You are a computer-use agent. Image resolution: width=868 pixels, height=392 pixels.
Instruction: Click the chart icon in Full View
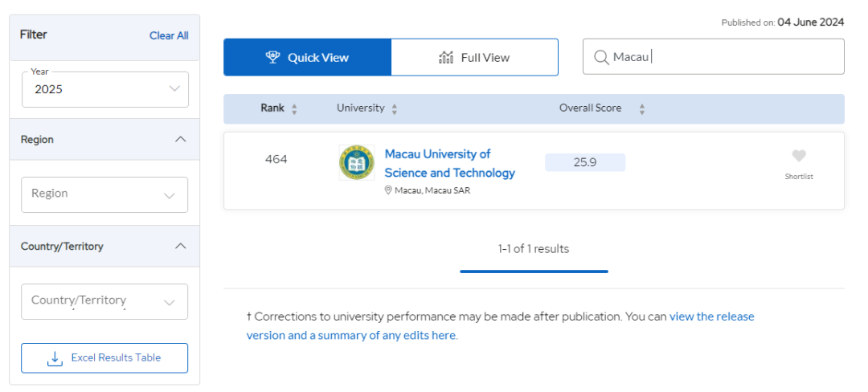(446, 57)
